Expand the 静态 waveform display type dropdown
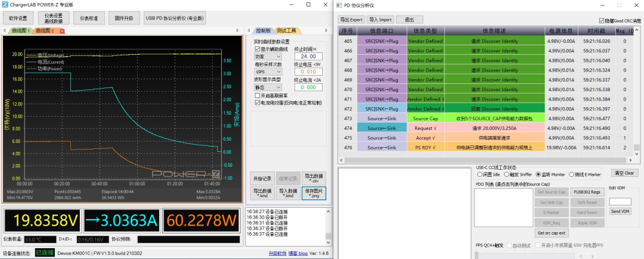Image resolution: width=644 pixels, height=259 pixels. [267, 87]
